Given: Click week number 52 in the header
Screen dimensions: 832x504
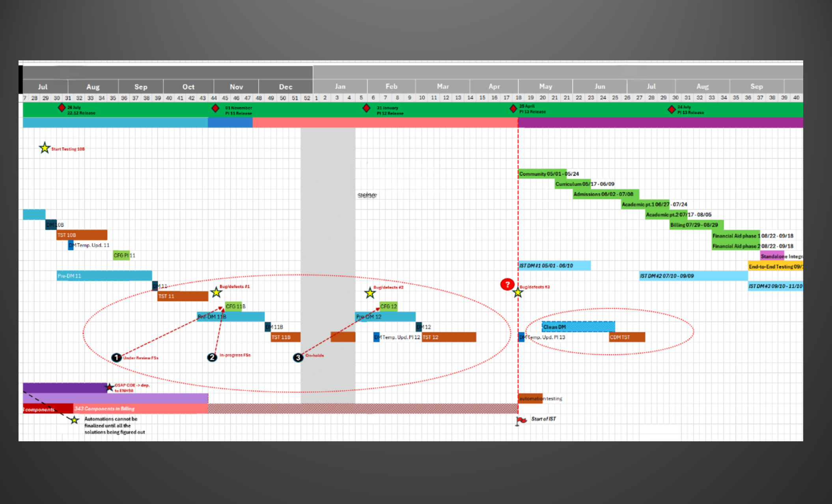Looking at the screenshot, I should [307, 98].
